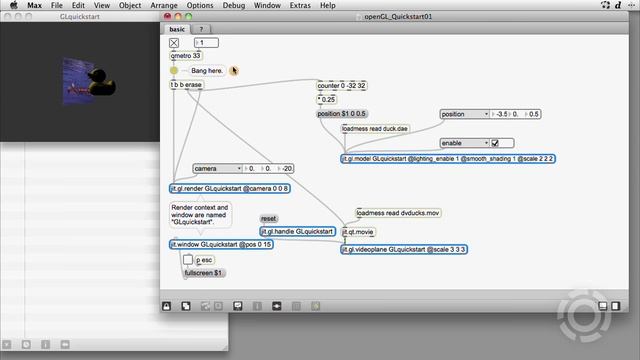Click the New View icon beside the lock
This screenshot has height=360, width=640.
click(x=186, y=306)
